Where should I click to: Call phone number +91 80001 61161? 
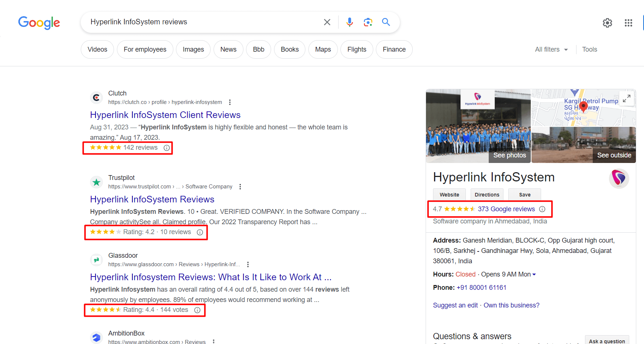pyautogui.click(x=481, y=288)
